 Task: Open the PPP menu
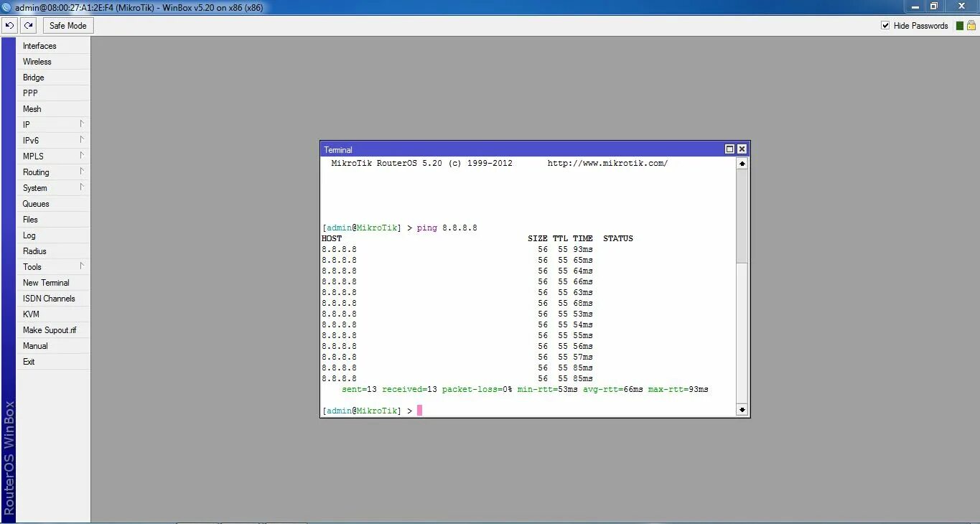53,93
